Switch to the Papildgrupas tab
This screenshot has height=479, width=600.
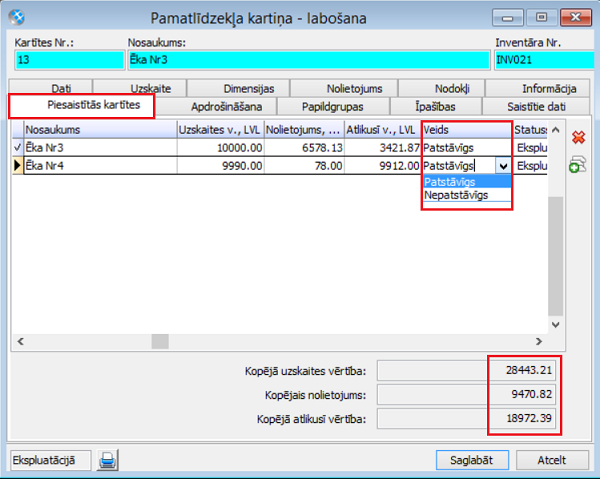tap(333, 106)
